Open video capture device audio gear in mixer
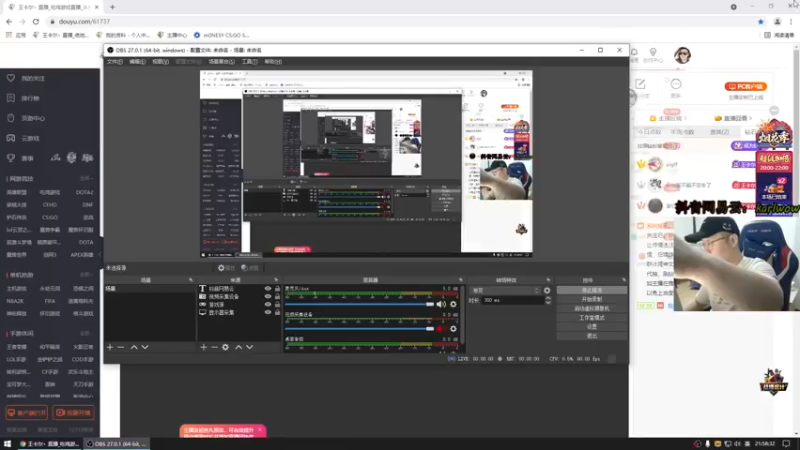 [453, 329]
